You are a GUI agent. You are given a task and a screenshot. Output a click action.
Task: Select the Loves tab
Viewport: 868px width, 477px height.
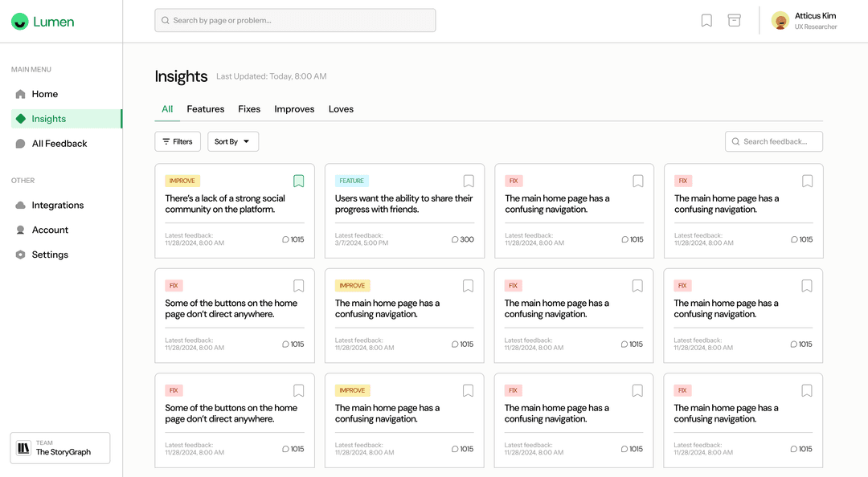pos(341,108)
